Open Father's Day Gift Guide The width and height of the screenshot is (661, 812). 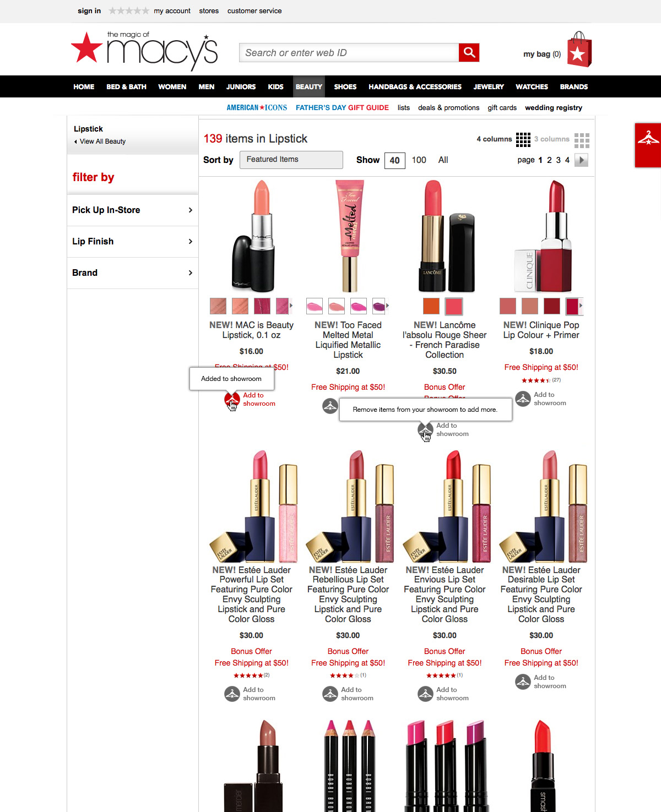342,107
